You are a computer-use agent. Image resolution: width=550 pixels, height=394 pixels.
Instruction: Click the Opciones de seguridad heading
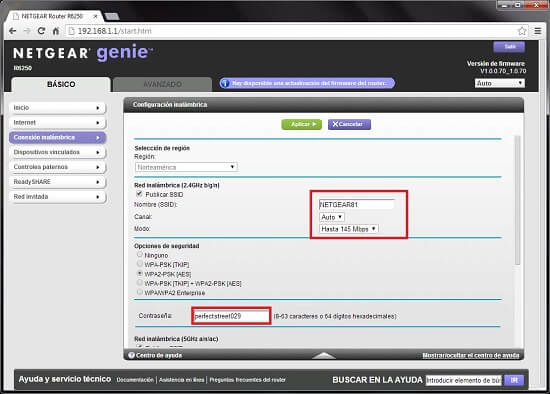pyautogui.click(x=167, y=246)
